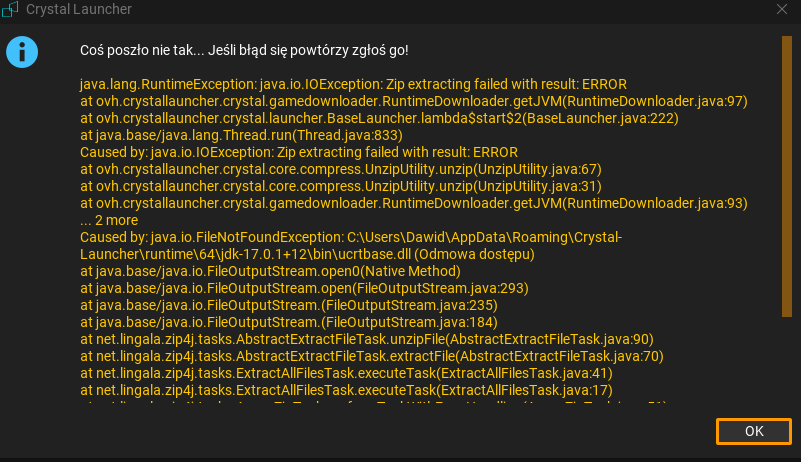The height and width of the screenshot is (462, 801).
Task: Click the Crystal Launcher title bar icon
Action: [x=10, y=9]
